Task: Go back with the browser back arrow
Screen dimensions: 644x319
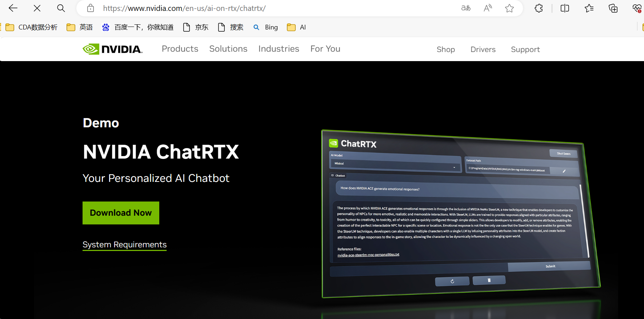Action: (x=13, y=8)
